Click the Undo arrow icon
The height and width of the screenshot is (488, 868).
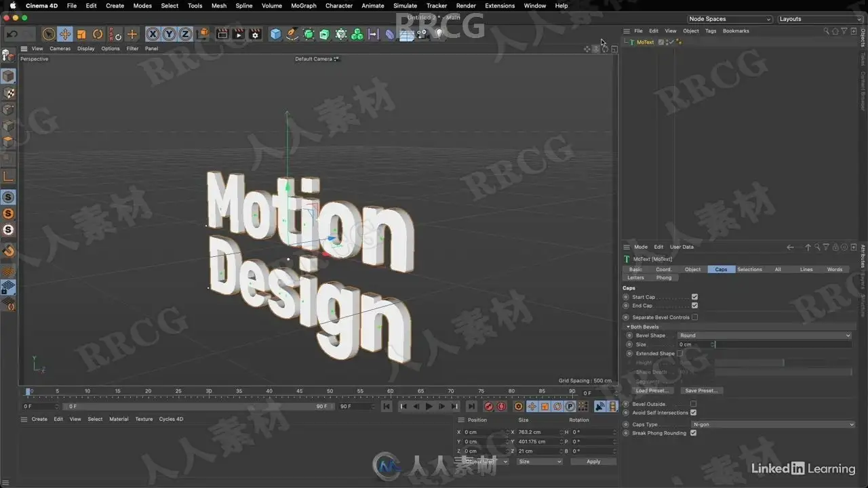coord(12,34)
